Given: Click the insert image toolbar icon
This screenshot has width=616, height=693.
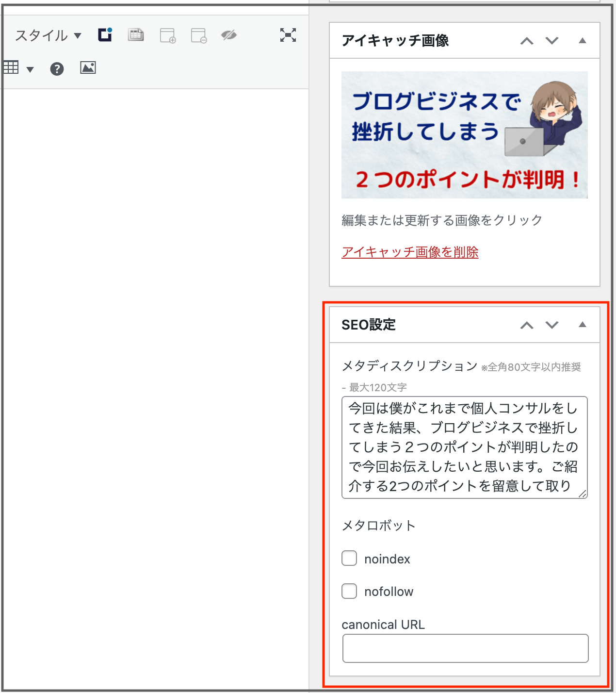Looking at the screenshot, I should pyautogui.click(x=88, y=68).
